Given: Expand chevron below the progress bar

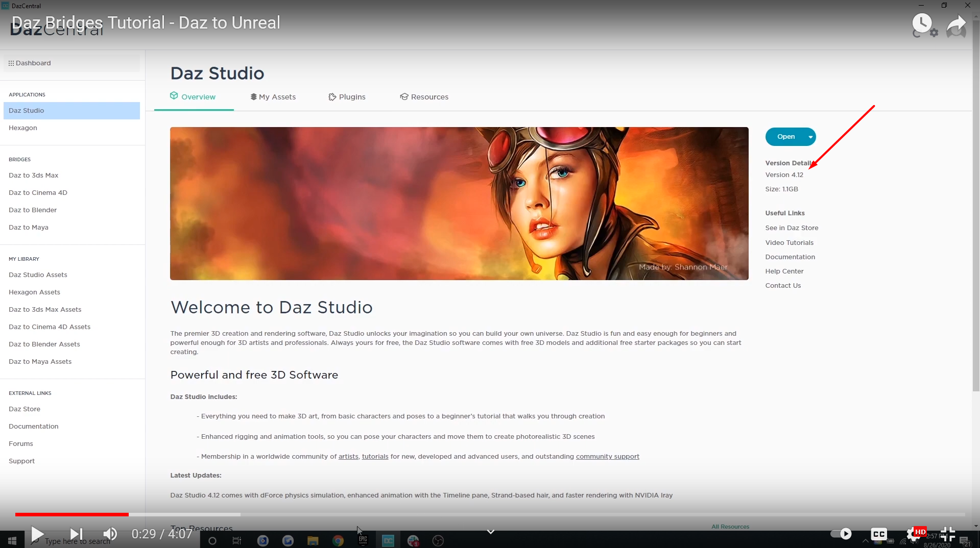Looking at the screenshot, I should [x=490, y=532].
